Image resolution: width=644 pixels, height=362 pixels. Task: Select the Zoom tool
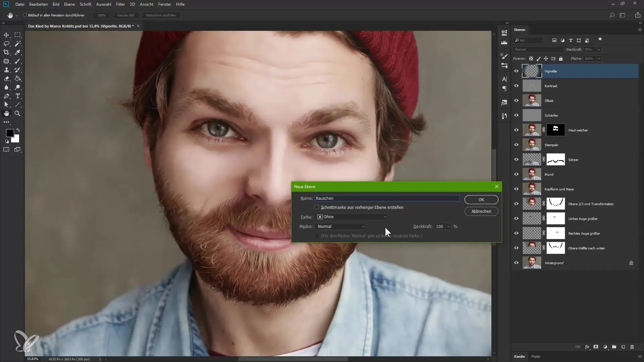click(x=17, y=114)
